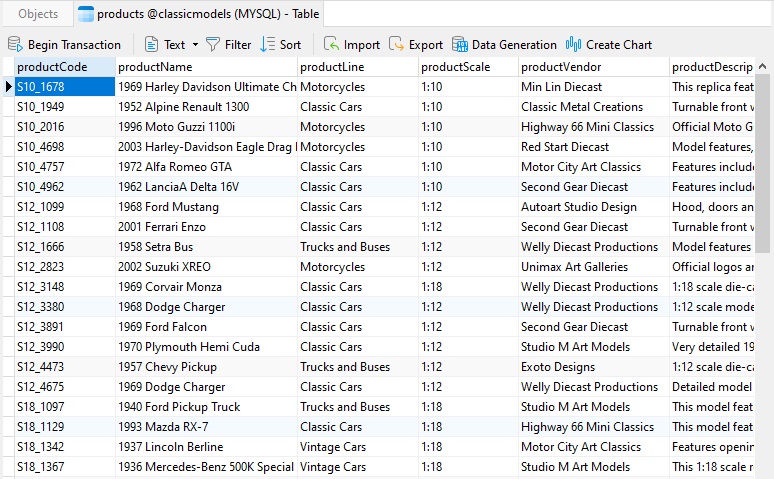774x479 pixels.
Task: Select the cell This replica feat
Action: [x=712, y=87]
